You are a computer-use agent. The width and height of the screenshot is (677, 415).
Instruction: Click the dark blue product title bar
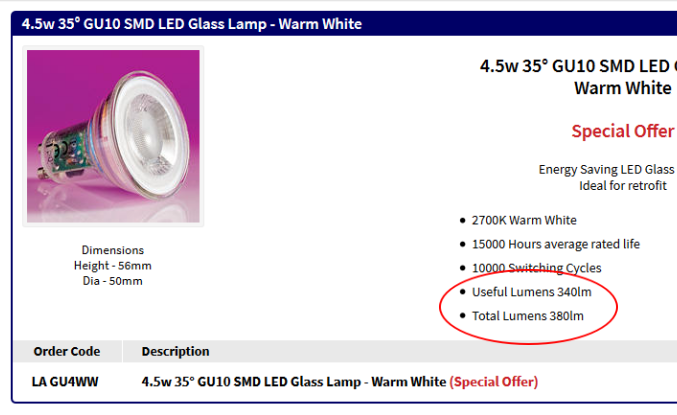pos(340,24)
